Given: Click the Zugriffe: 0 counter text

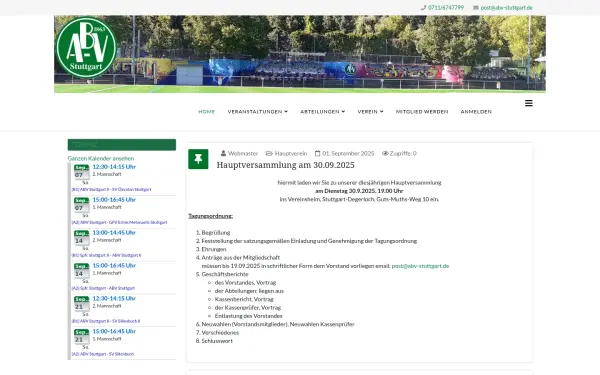Looking at the screenshot, I should coord(403,153).
